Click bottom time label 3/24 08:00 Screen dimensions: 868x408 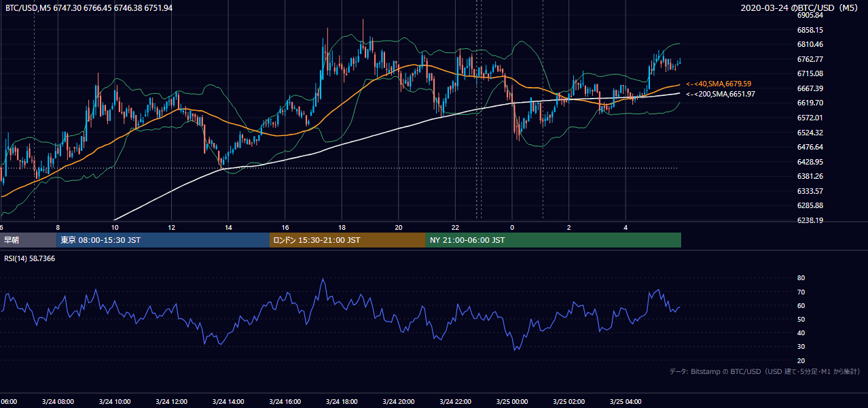(x=58, y=402)
